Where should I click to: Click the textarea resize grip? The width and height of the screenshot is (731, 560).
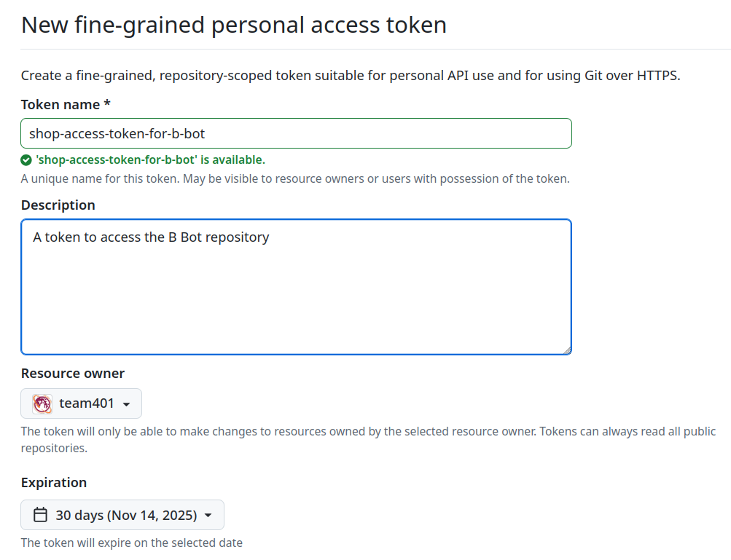tap(567, 350)
